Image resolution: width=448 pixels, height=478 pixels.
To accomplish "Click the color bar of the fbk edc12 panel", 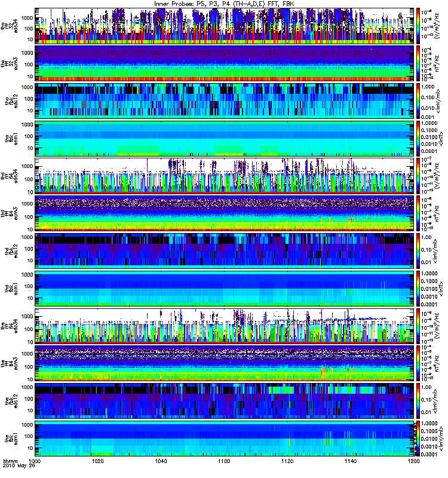I will [418, 400].
